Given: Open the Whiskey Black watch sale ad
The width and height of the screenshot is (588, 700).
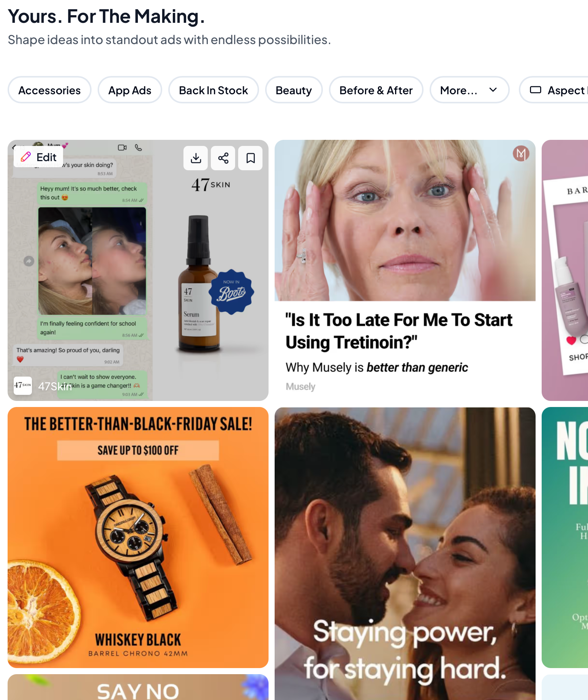Looking at the screenshot, I should 138,537.
